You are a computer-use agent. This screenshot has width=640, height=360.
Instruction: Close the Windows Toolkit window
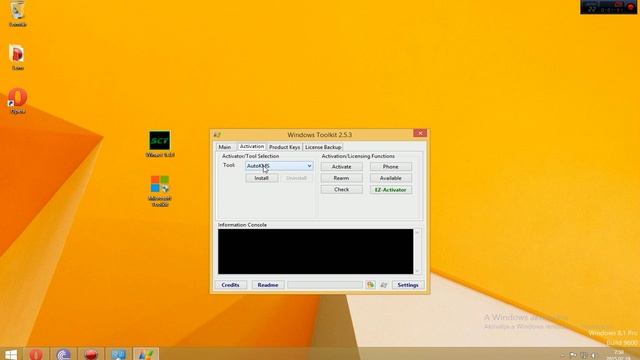420,133
